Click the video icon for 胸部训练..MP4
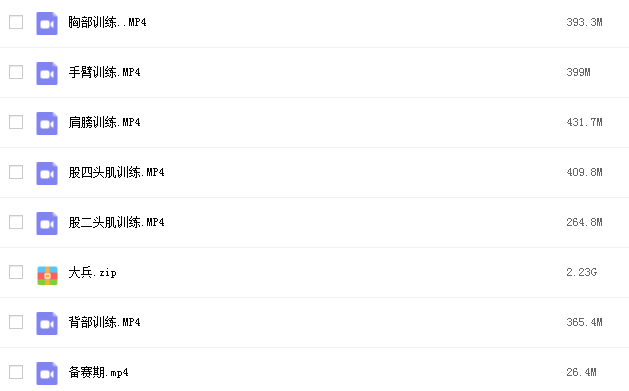The height and width of the screenshot is (391, 629). (x=47, y=23)
